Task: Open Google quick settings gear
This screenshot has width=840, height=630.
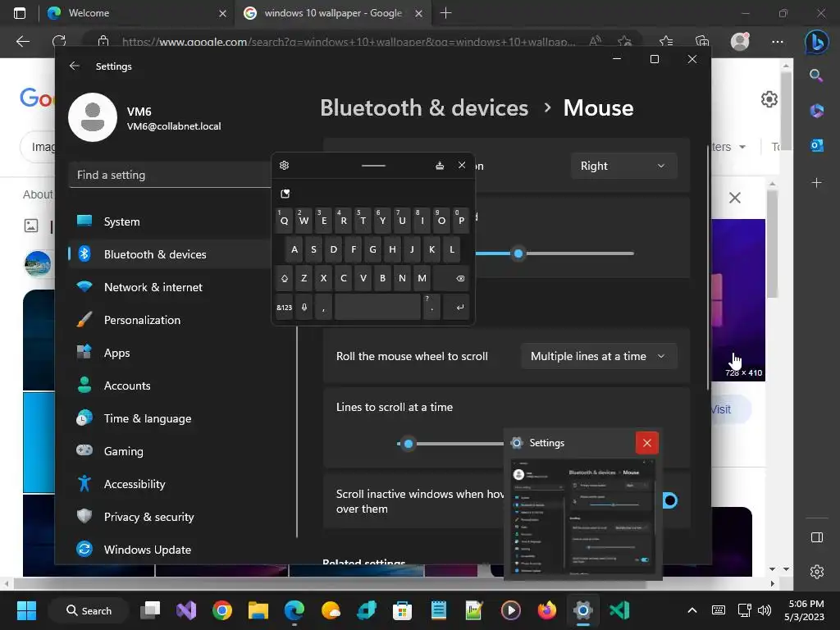Action: [769, 99]
